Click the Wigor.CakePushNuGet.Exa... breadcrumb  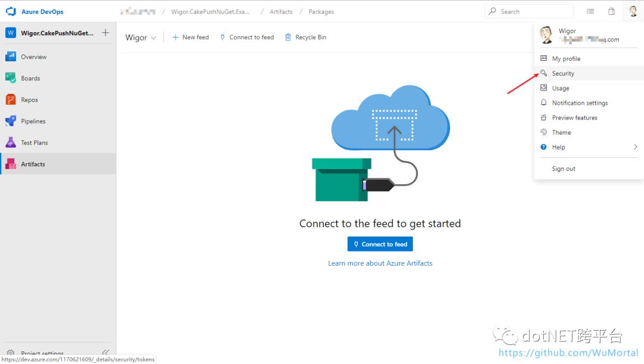pos(210,11)
